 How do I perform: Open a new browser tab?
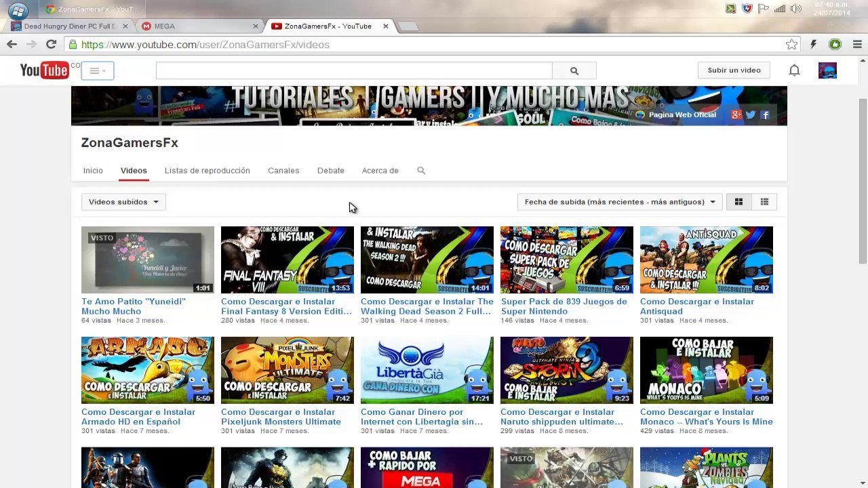tap(408, 26)
